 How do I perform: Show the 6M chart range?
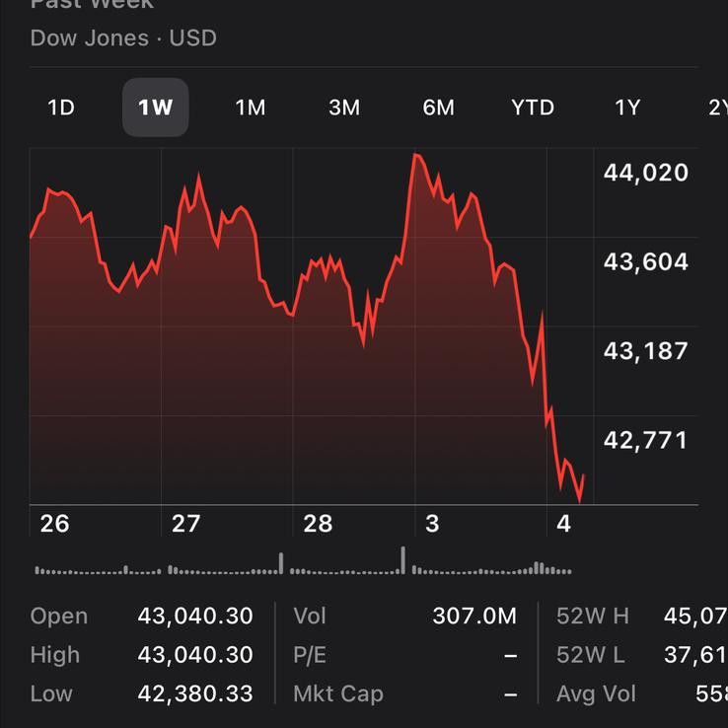438,108
